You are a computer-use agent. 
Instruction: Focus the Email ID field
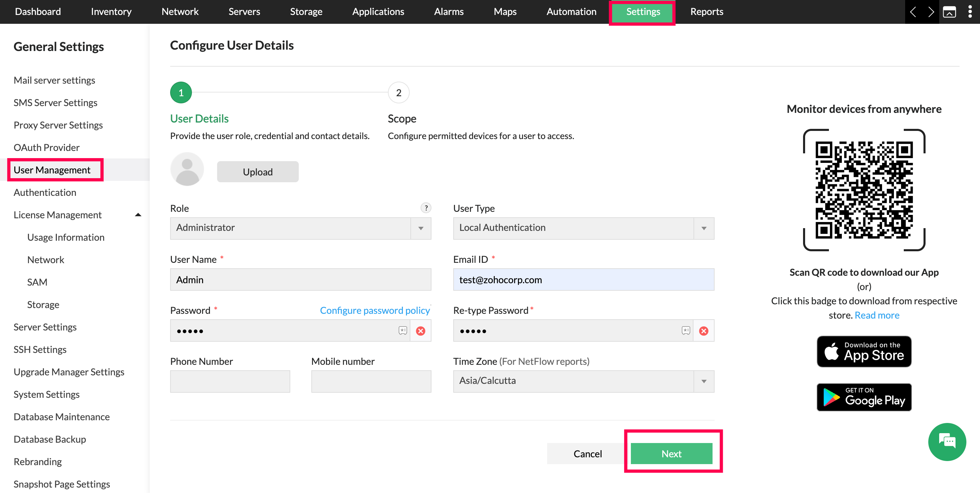pyautogui.click(x=584, y=280)
